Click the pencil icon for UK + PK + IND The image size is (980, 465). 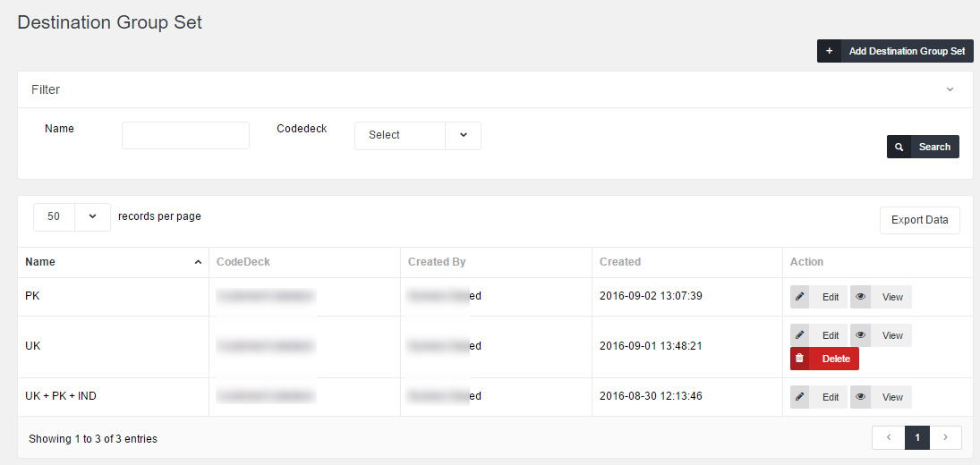(x=800, y=397)
